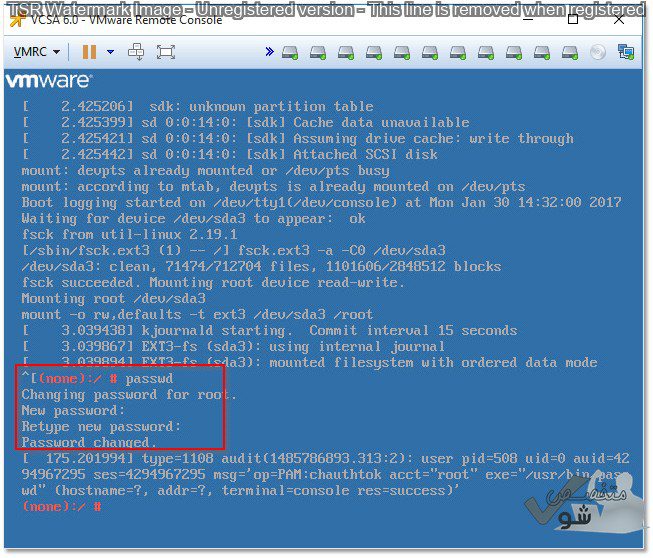
Task: Minimize the VCSA 6.0 console window
Action: tap(528, 19)
